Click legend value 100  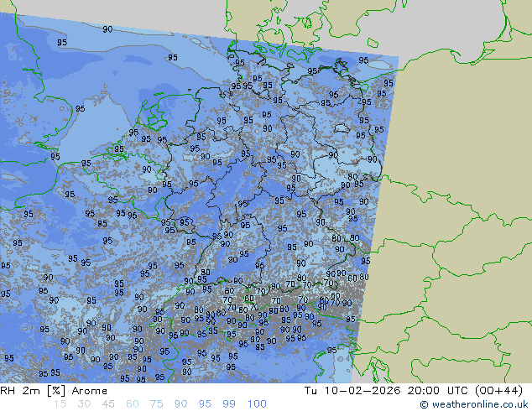click(257, 404)
